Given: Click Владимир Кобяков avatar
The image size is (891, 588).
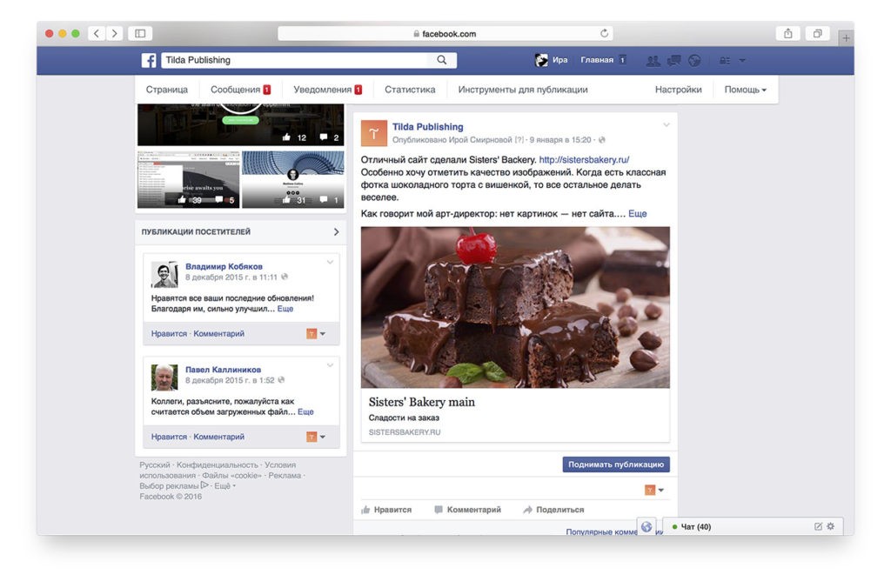Looking at the screenshot, I should 164,275.
